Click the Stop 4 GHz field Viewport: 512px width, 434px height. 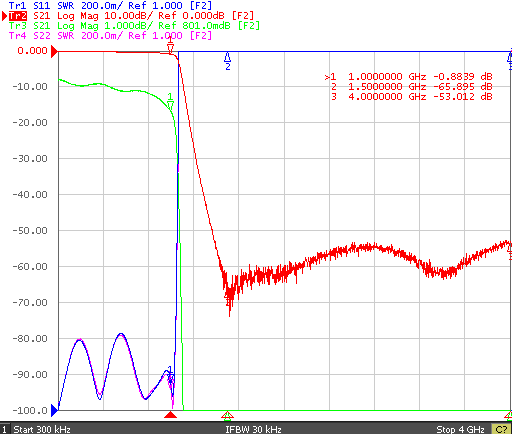(460, 429)
